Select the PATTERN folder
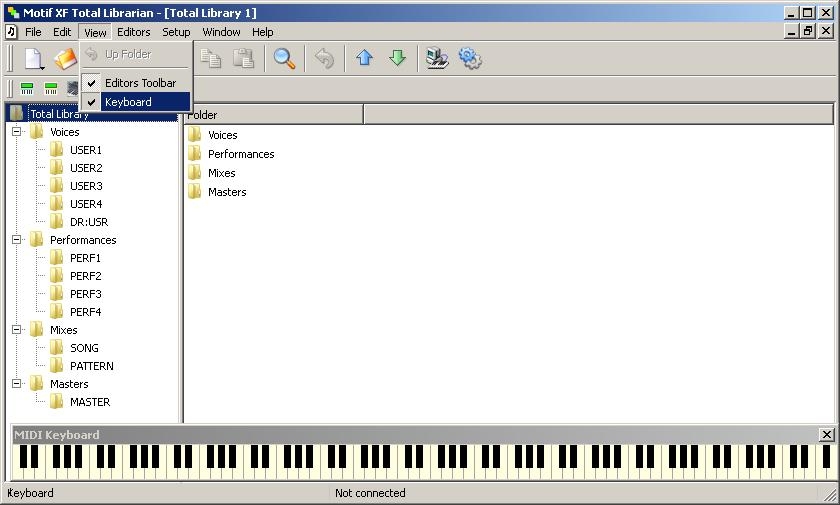This screenshot has width=840, height=505. (x=92, y=366)
